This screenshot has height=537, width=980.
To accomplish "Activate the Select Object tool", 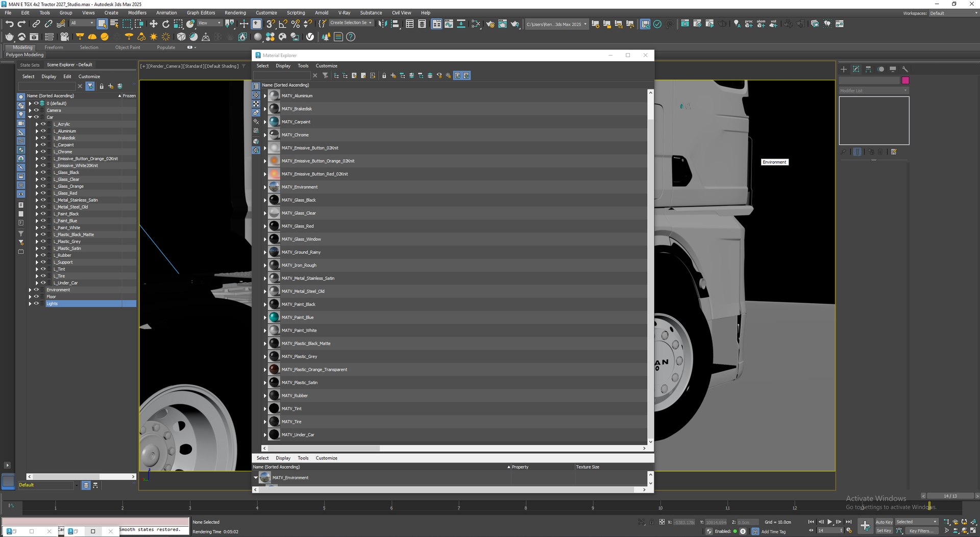I will tap(102, 23).
